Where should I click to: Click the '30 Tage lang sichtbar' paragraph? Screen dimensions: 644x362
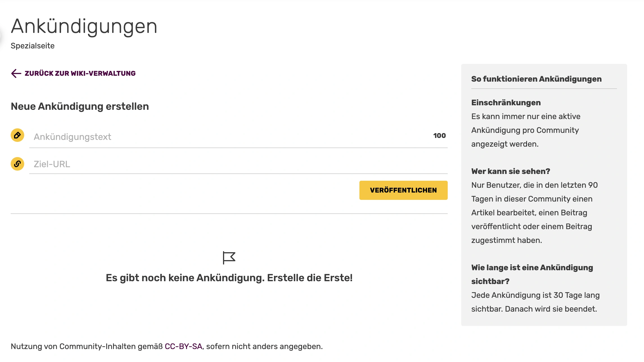click(x=535, y=302)
